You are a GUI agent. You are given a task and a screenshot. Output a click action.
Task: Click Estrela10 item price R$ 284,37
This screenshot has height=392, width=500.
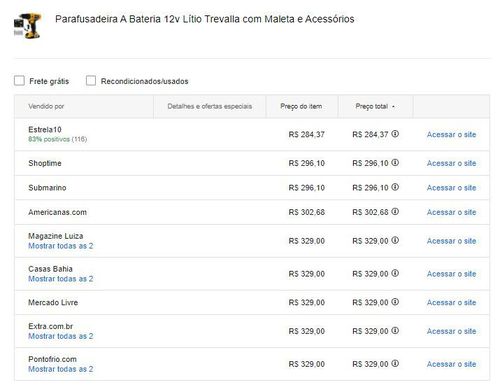click(307, 134)
